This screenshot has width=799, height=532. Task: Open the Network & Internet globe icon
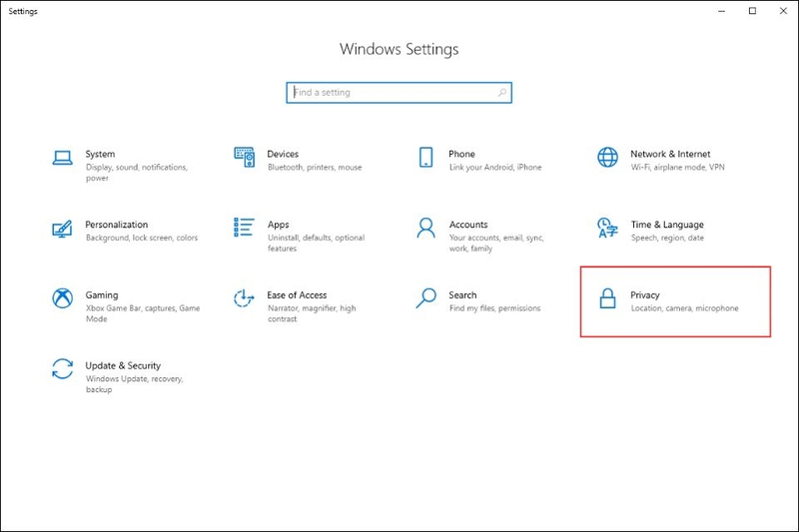pyautogui.click(x=607, y=158)
